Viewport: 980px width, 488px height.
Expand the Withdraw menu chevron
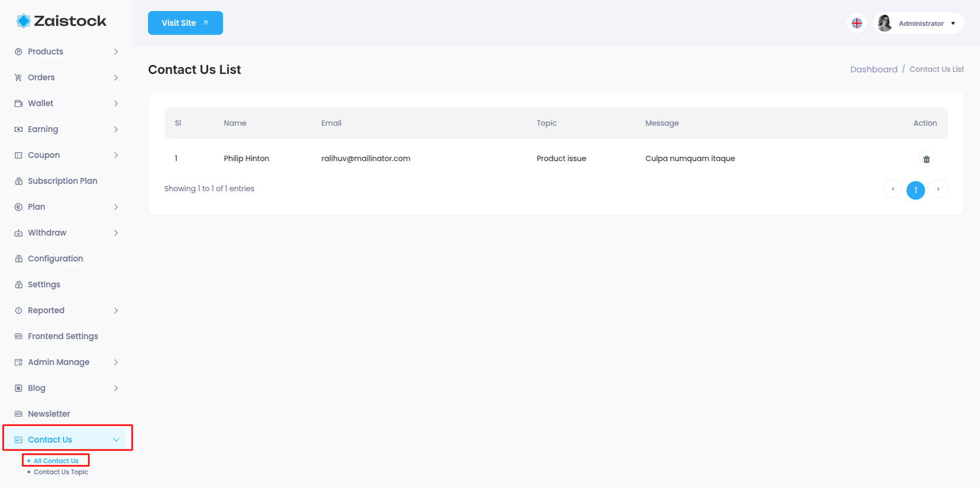tap(116, 233)
